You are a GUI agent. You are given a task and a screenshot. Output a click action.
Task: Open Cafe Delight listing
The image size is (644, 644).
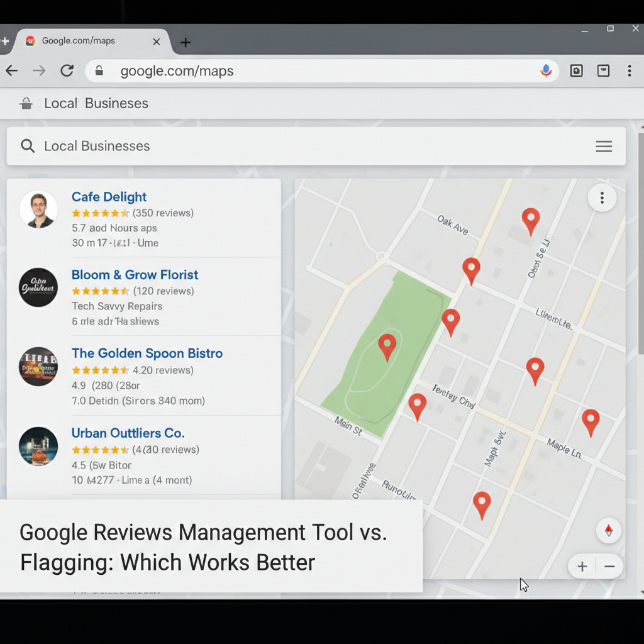[109, 197]
